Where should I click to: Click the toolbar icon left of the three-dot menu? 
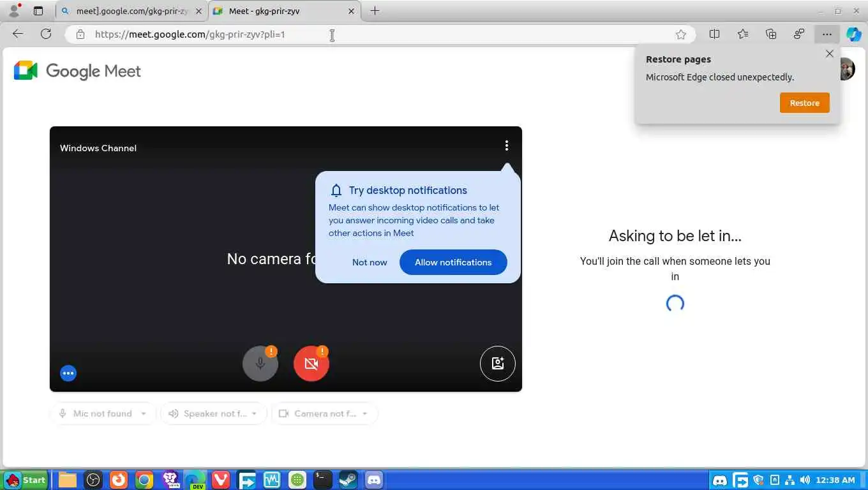tap(799, 34)
